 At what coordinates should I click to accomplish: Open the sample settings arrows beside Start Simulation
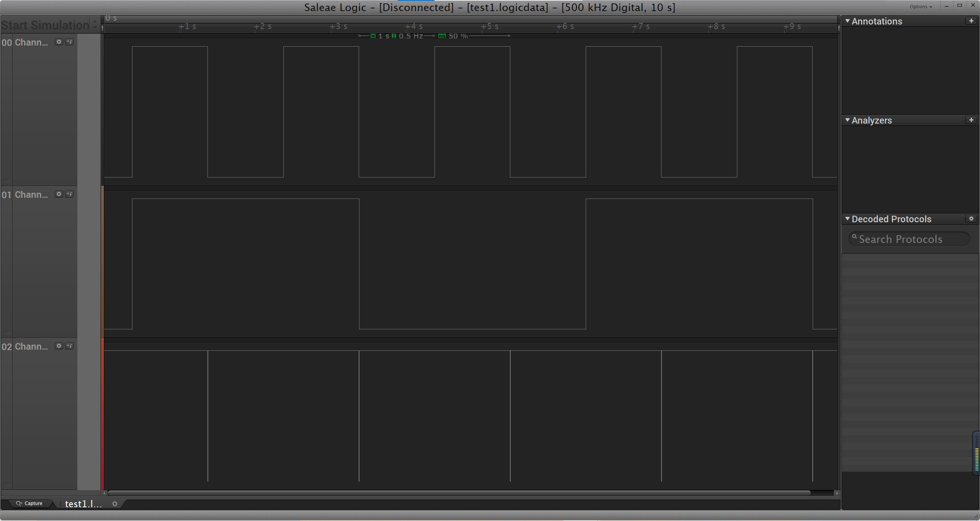95,25
